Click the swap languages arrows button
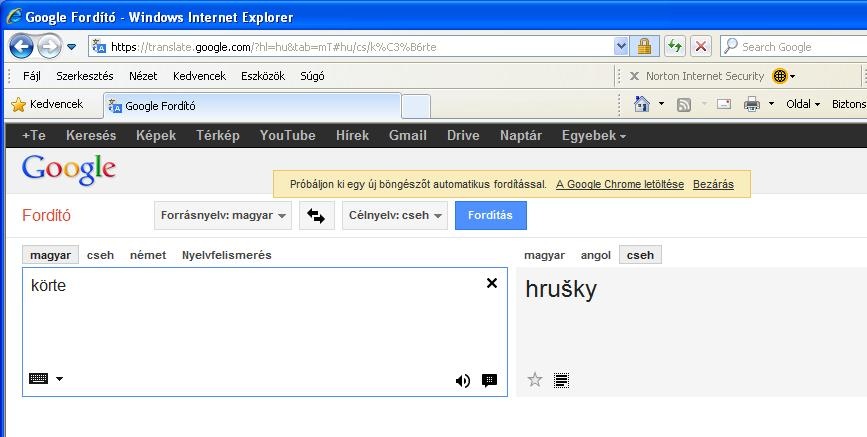 coord(317,216)
